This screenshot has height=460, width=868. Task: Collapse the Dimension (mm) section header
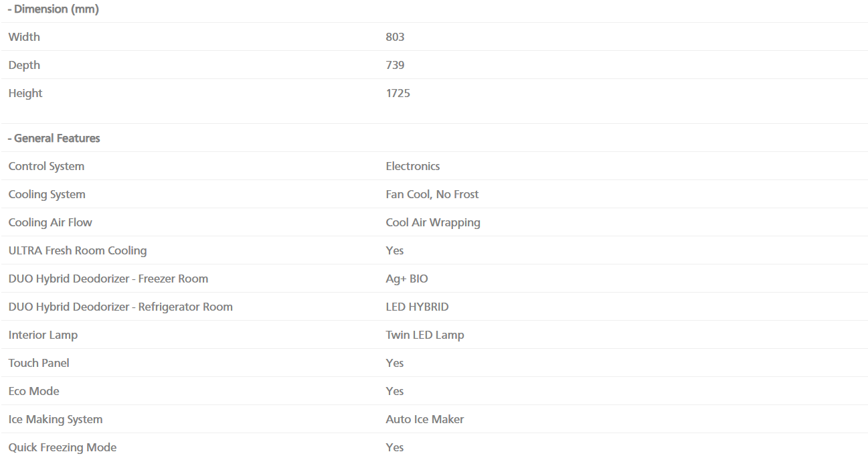click(53, 9)
